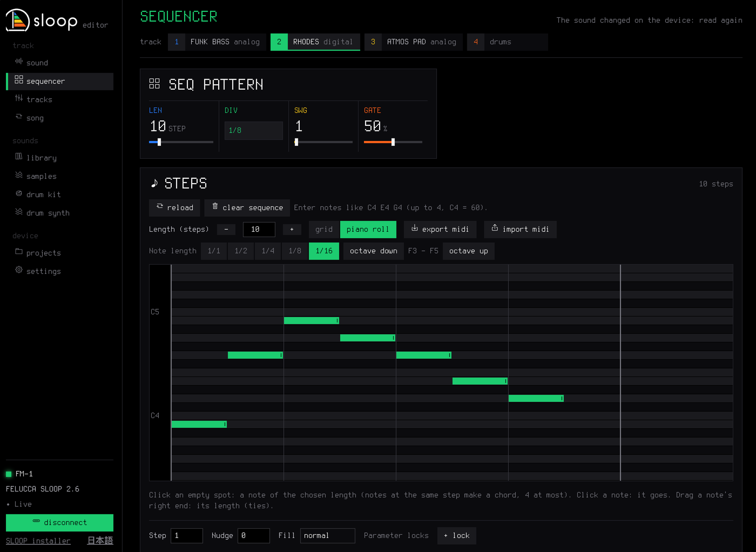The height and width of the screenshot is (552, 756).
Task: Set note length to 1/4
Action: [x=268, y=251]
